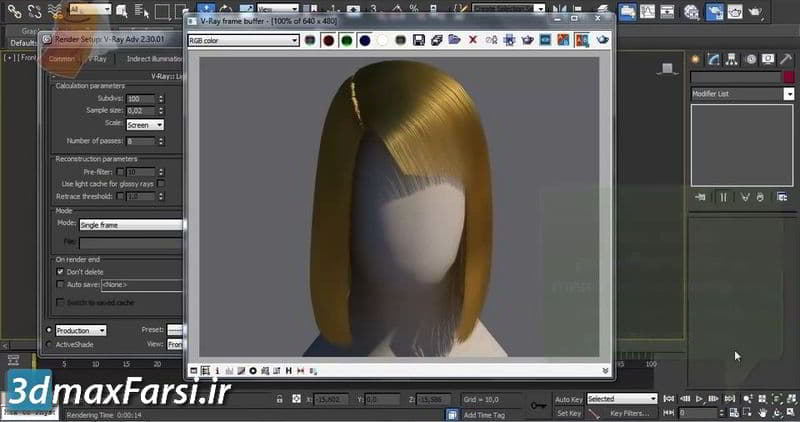
Task: Click the save image floppy disk icon
Action: [419, 40]
